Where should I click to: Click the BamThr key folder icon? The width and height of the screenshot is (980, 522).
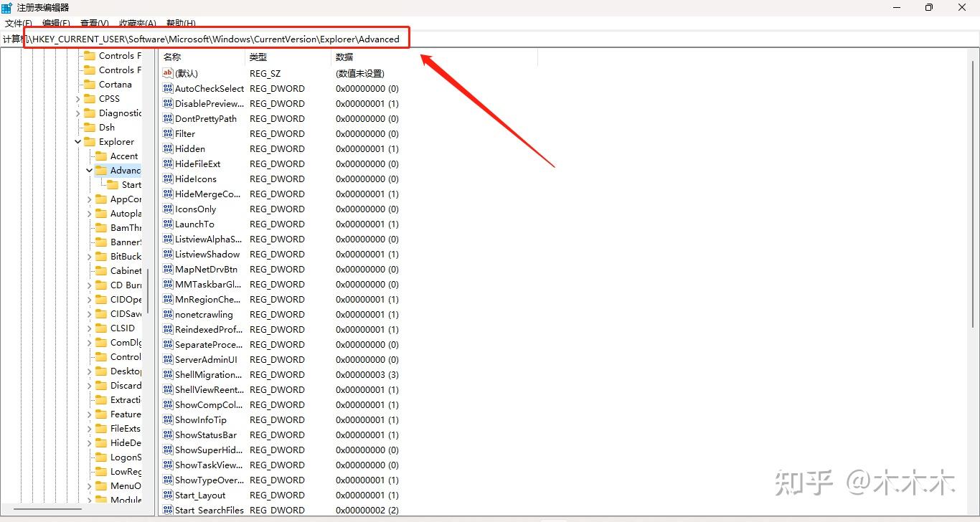[x=101, y=227]
